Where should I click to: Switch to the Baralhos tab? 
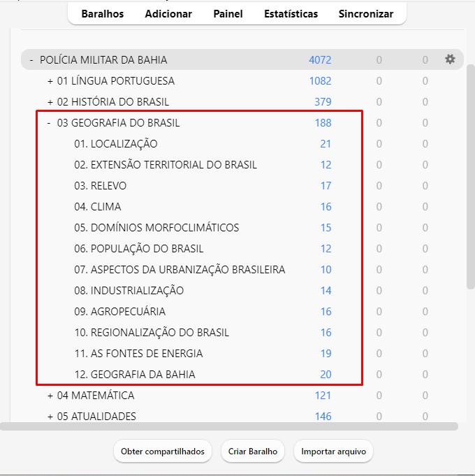(103, 14)
